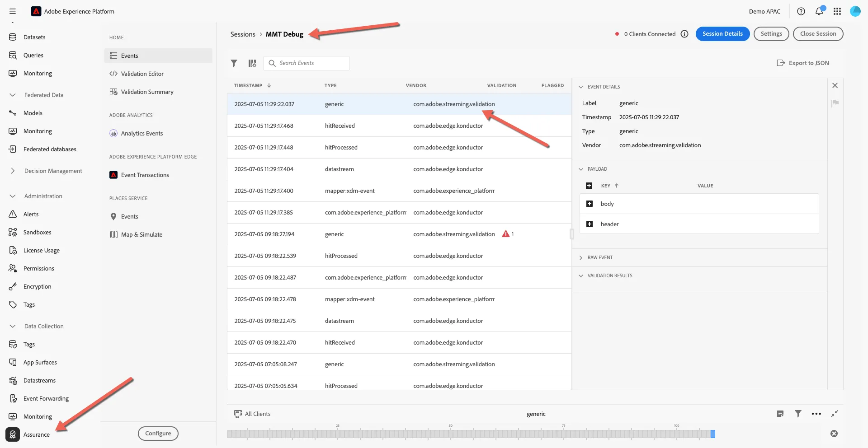Sort payload by the Key column
Viewport: 868px width, 448px height.
pos(609,186)
